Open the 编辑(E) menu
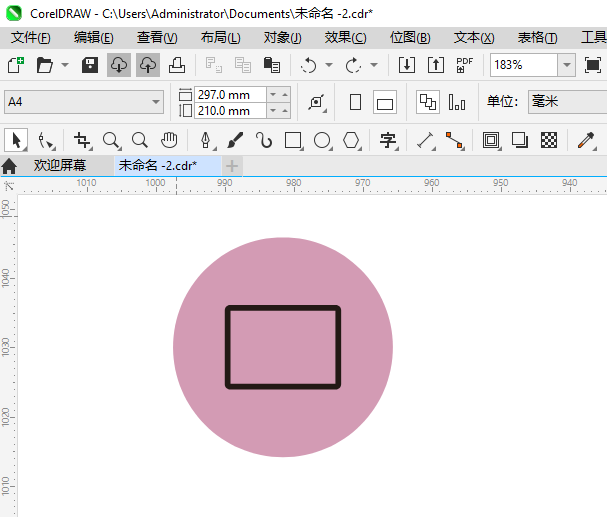607x517 pixels. point(94,38)
